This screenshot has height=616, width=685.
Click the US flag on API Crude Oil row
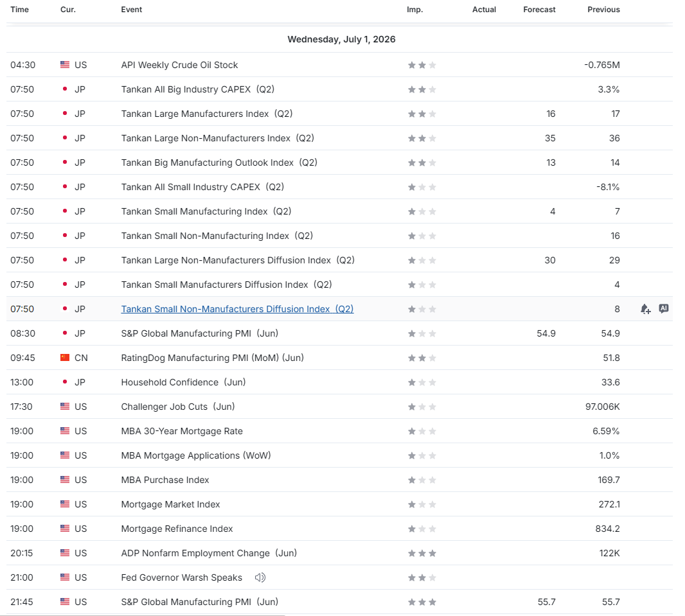point(65,65)
